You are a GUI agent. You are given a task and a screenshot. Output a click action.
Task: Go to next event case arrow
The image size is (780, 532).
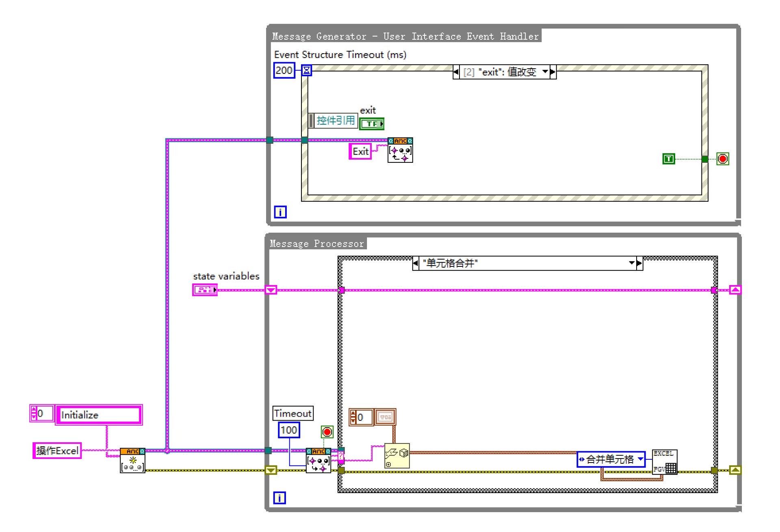tap(553, 72)
